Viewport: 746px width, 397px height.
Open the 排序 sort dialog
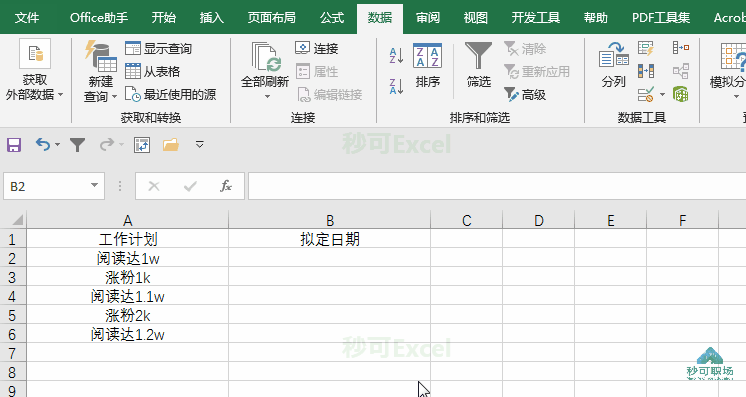[427, 65]
